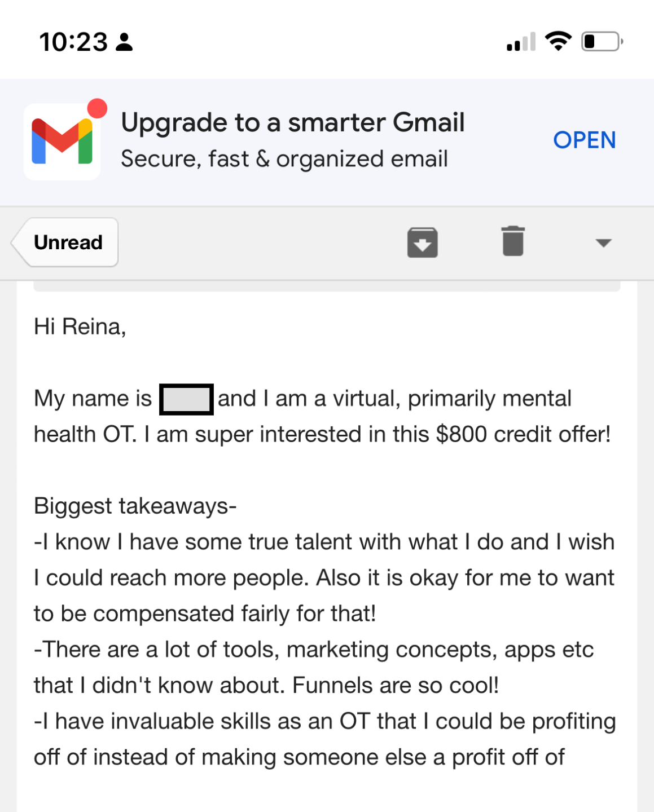
Task: Tap the cellular signal bars icon
Action: click(x=521, y=42)
